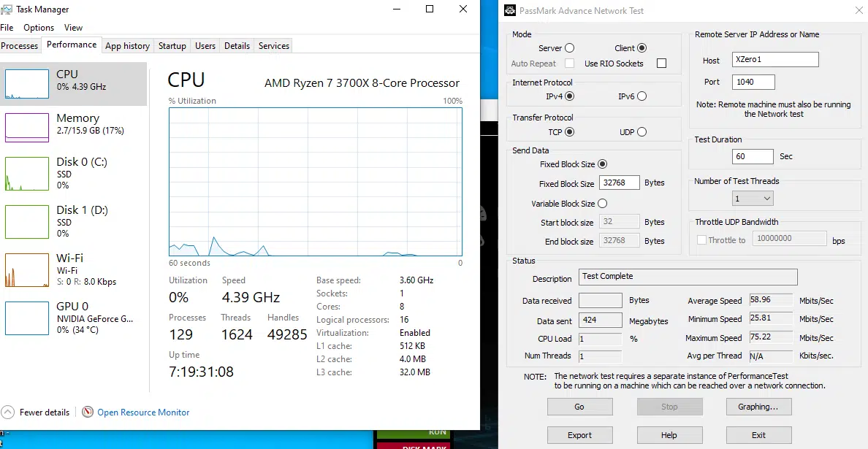
Task: Switch to the Services tab
Action: 274,46
